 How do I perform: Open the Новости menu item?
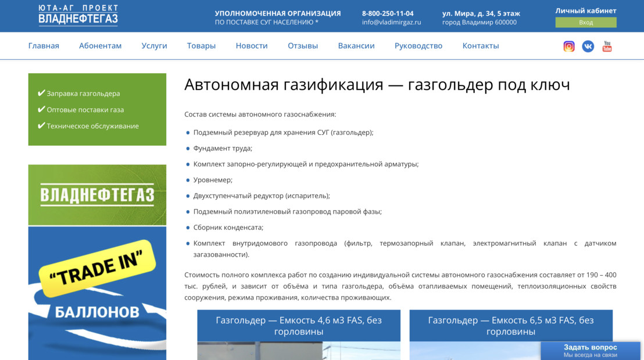click(251, 45)
